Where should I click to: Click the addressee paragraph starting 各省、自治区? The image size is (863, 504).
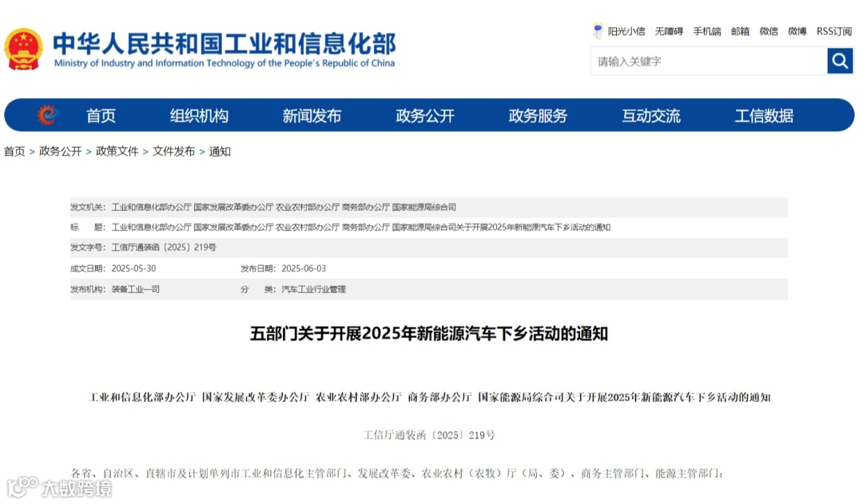(397, 473)
